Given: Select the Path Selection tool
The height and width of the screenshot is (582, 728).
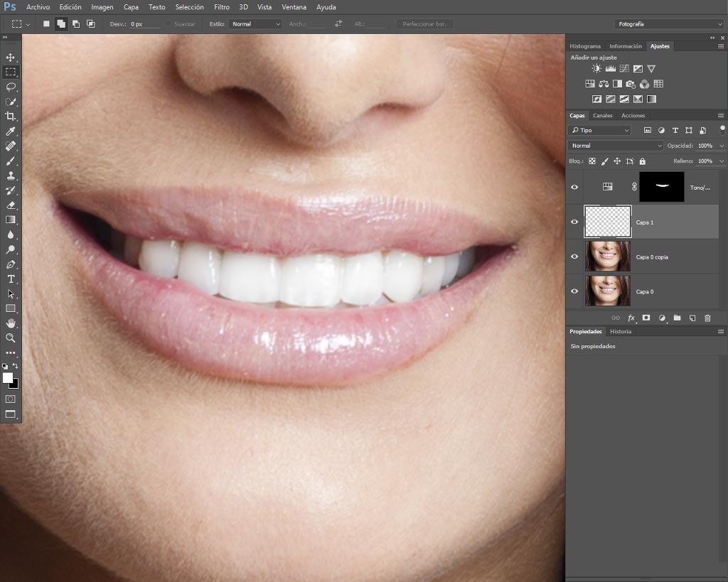Looking at the screenshot, I should click(10, 293).
